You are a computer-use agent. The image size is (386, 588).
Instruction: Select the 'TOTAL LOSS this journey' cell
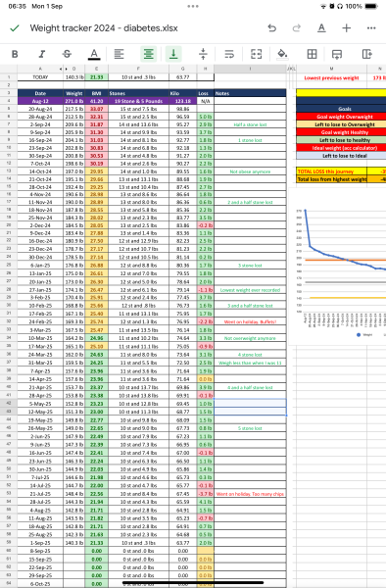coord(332,171)
